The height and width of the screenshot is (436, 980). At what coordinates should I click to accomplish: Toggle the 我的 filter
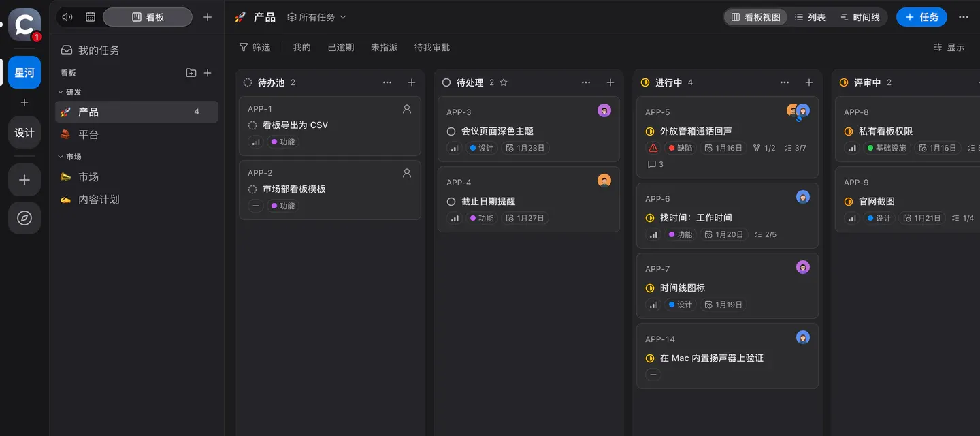pyautogui.click(x=301, y=47)
